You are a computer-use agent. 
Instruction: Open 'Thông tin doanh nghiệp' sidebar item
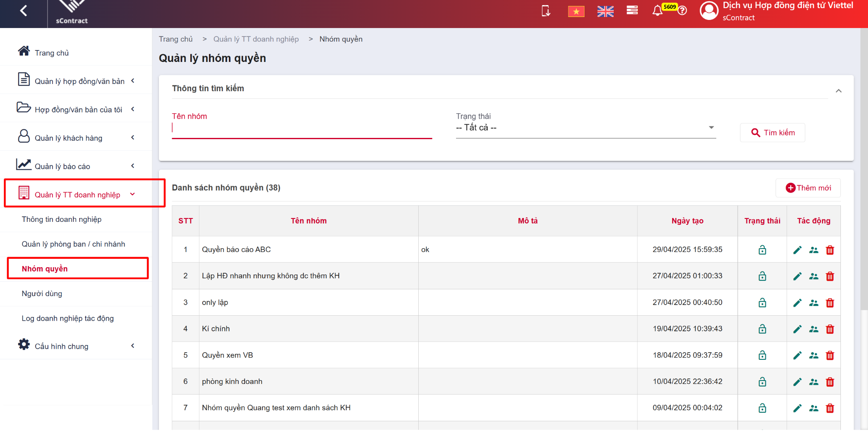click(61, 219)
